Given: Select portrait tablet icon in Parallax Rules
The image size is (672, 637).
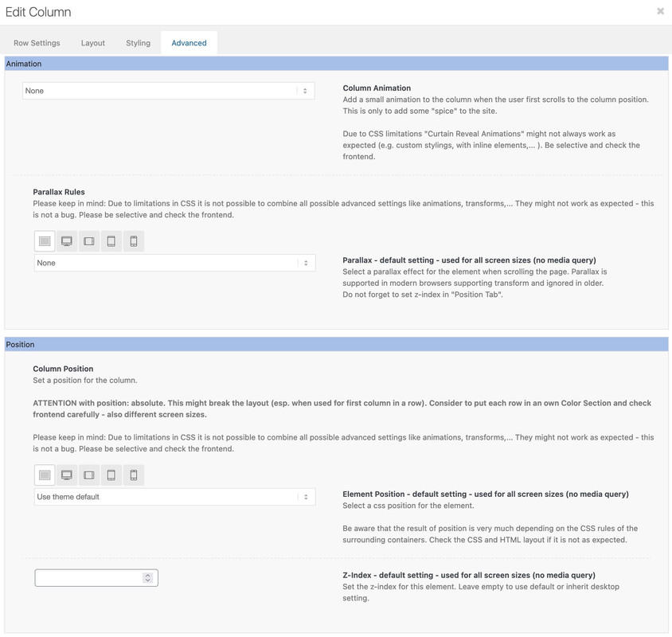Looking at the screenshot, I should 111,241.
